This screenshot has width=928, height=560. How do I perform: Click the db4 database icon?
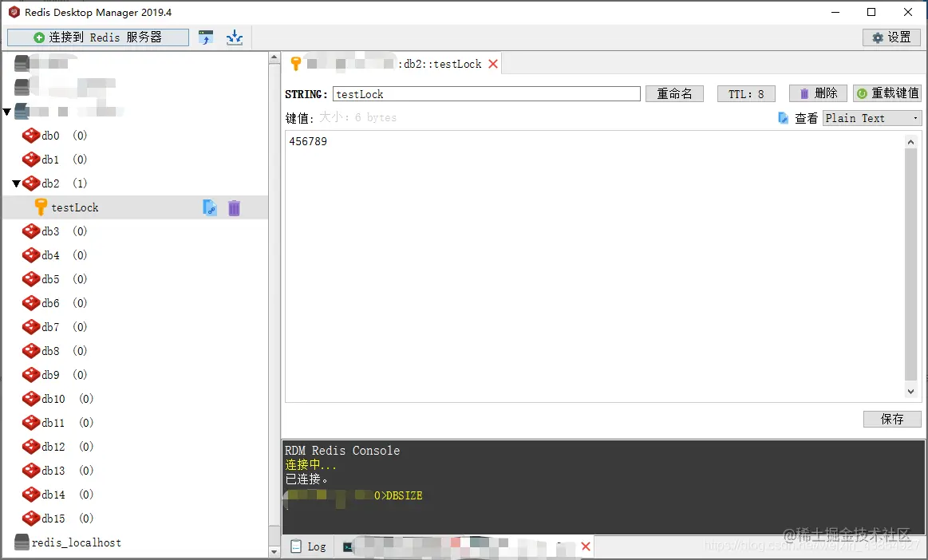31,255
